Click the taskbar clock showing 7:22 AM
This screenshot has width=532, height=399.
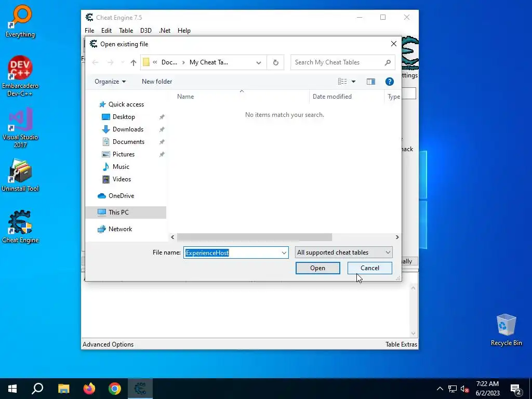tap(487, 389)
